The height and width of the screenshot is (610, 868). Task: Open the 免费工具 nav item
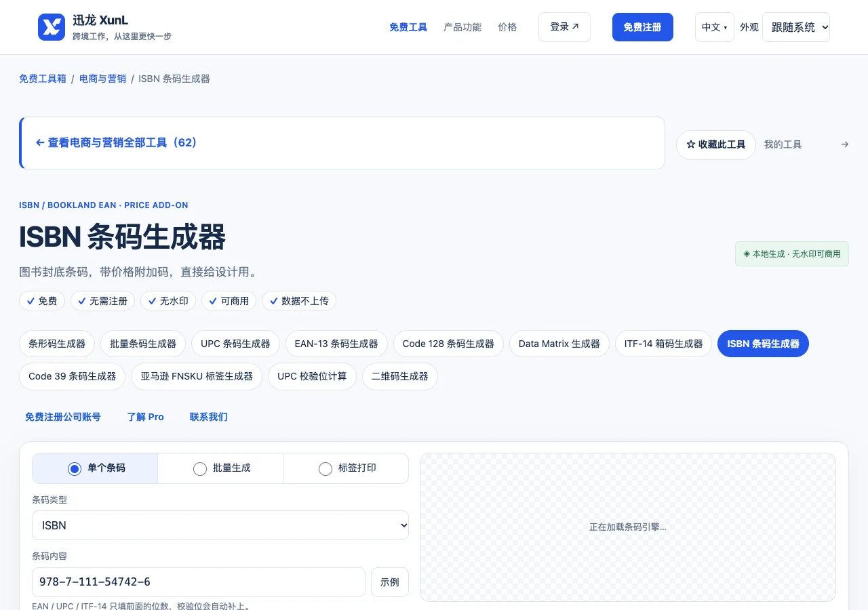pyautogui.click(x=408, y=27)
